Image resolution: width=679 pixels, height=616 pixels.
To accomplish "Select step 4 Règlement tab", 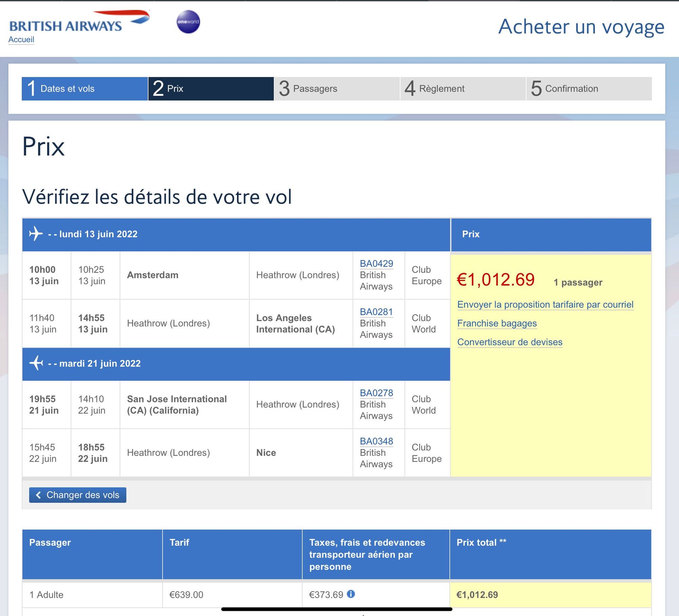I will 463,89.
